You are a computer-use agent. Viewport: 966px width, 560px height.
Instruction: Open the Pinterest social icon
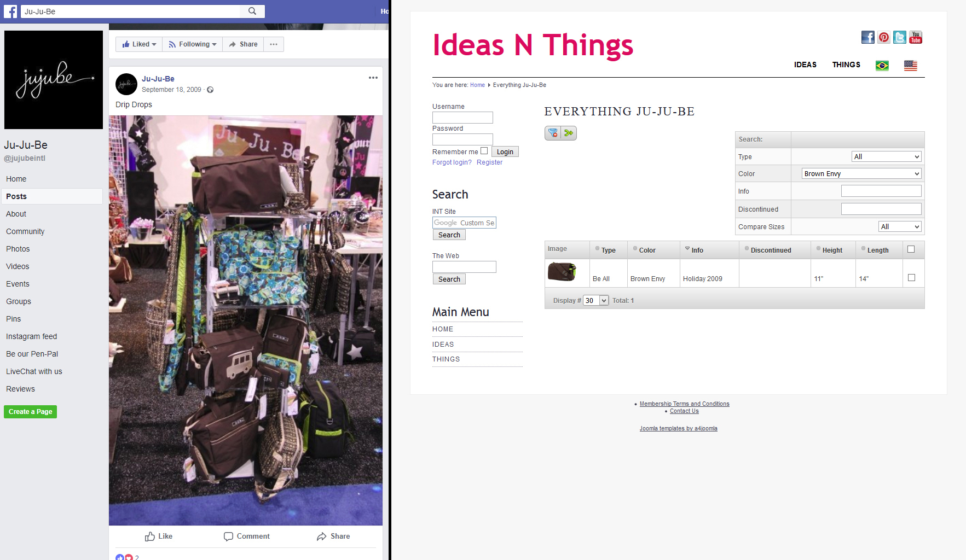point(884,37)
